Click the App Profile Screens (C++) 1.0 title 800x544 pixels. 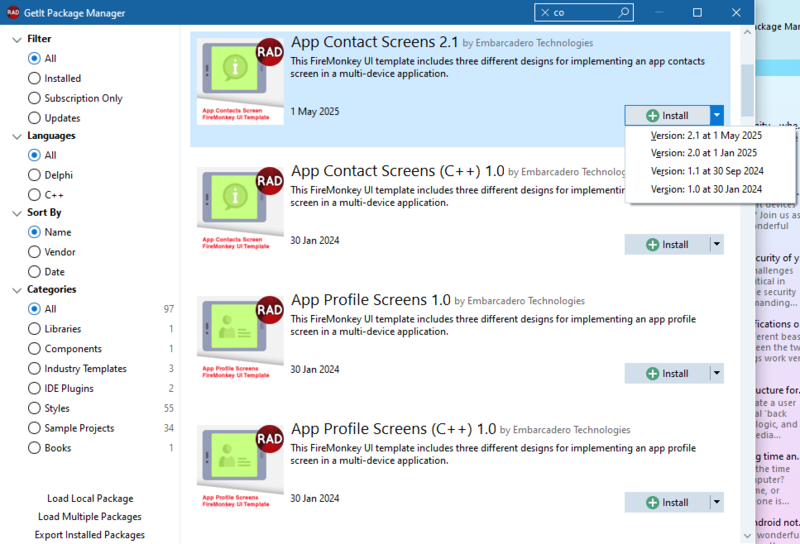click(x=393, y=429)
